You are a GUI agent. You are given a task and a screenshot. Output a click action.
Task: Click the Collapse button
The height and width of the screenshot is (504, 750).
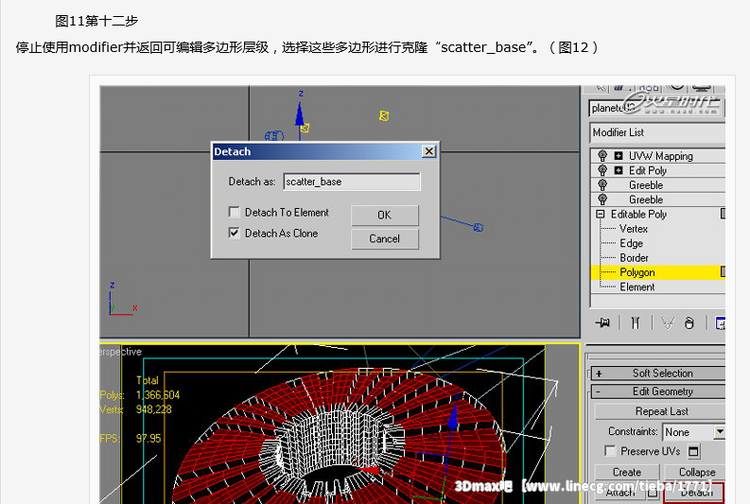695,472
